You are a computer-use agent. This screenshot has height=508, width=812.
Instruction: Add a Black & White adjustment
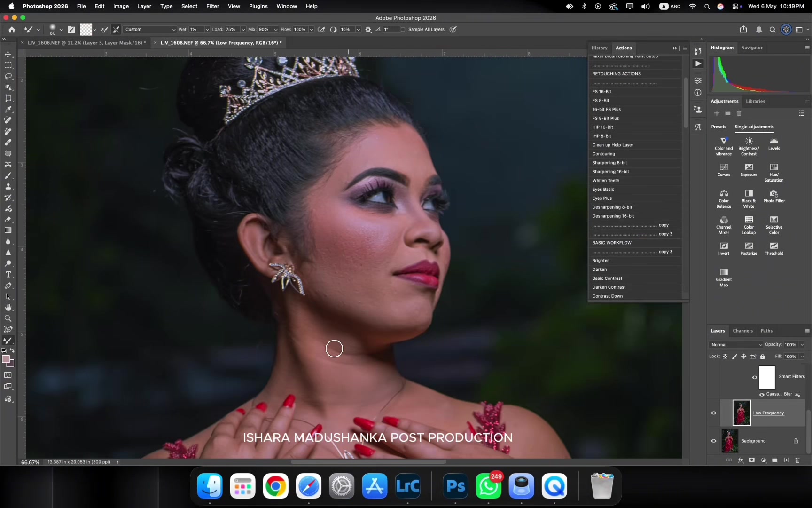[x=749, y=199]
